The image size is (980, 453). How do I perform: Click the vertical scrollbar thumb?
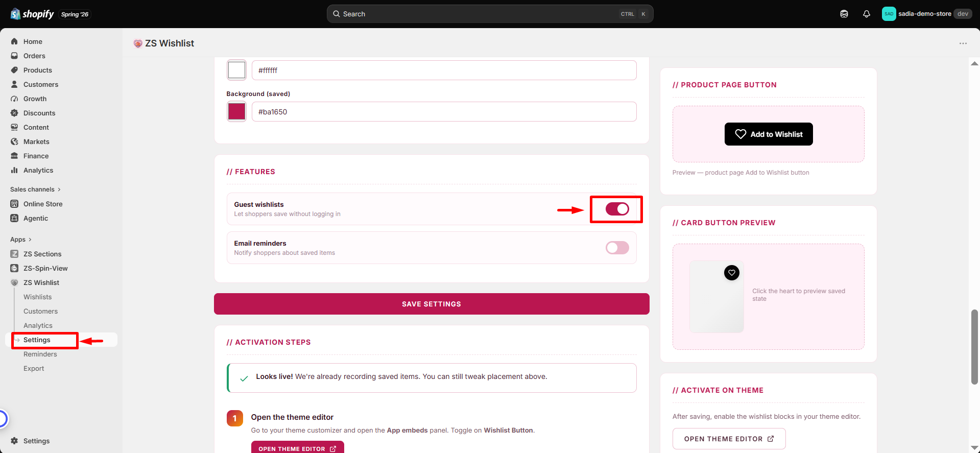[x=974, y=347]
